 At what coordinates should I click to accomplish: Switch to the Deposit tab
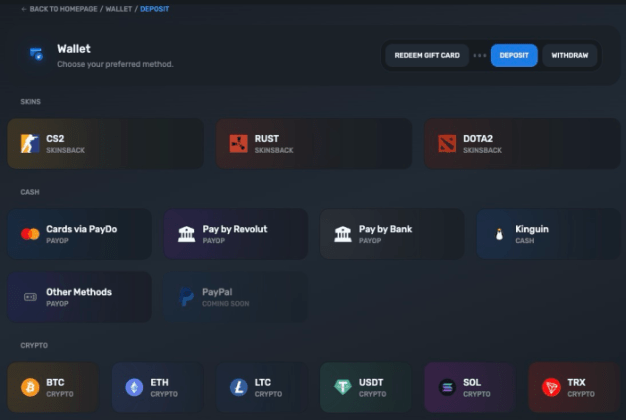click(514, 55)
